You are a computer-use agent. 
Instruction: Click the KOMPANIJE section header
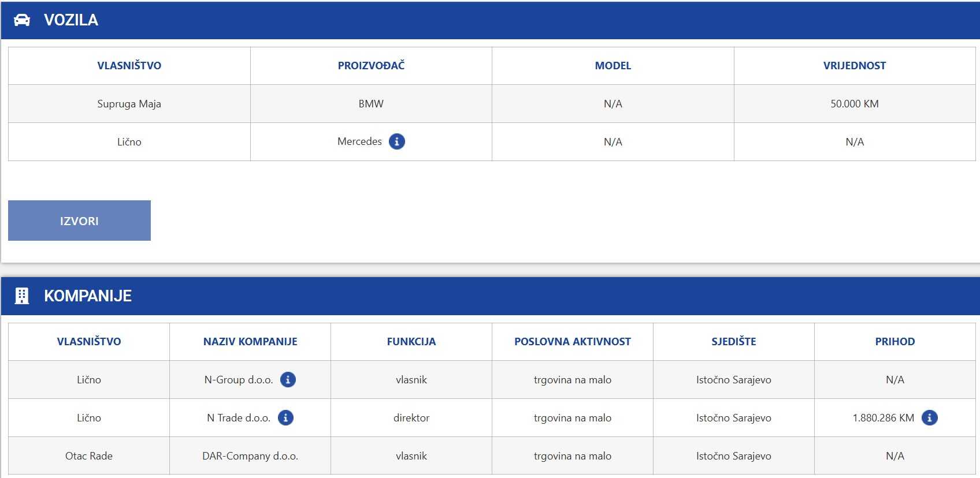pos(88,296)
